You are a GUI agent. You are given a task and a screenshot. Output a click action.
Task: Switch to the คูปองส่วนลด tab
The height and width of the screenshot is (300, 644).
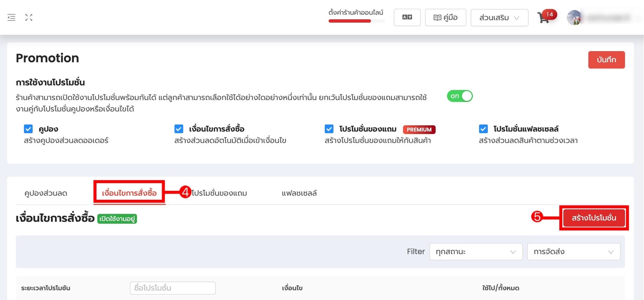[46, 193]
